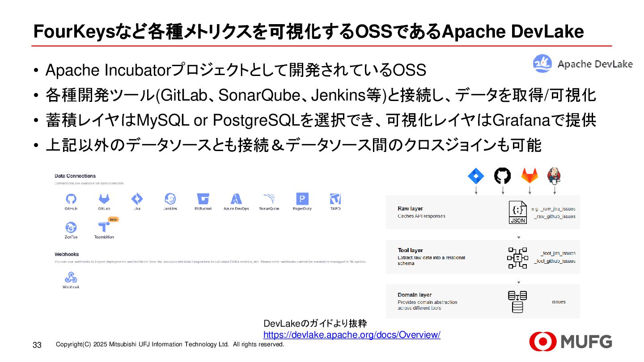The width and height of the screenshot is (644, 362).
Task: Click the BitBucket connection icon
Action: coord(203,199)
